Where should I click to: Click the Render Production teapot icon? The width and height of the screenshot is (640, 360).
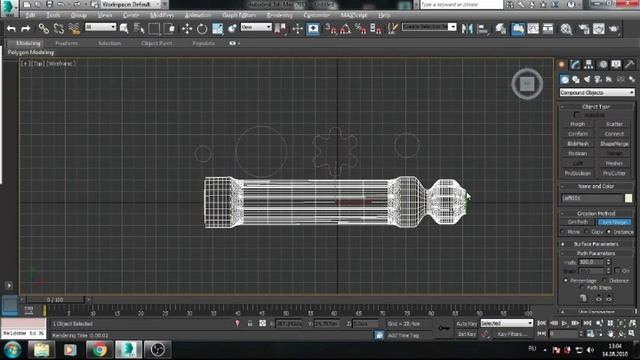tap(613, 29)
